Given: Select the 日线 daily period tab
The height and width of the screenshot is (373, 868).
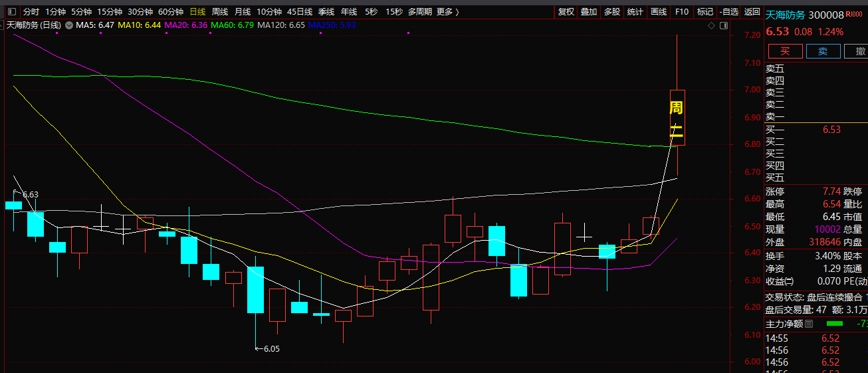Looking at the screenshot, I should [x=197, y=12].
